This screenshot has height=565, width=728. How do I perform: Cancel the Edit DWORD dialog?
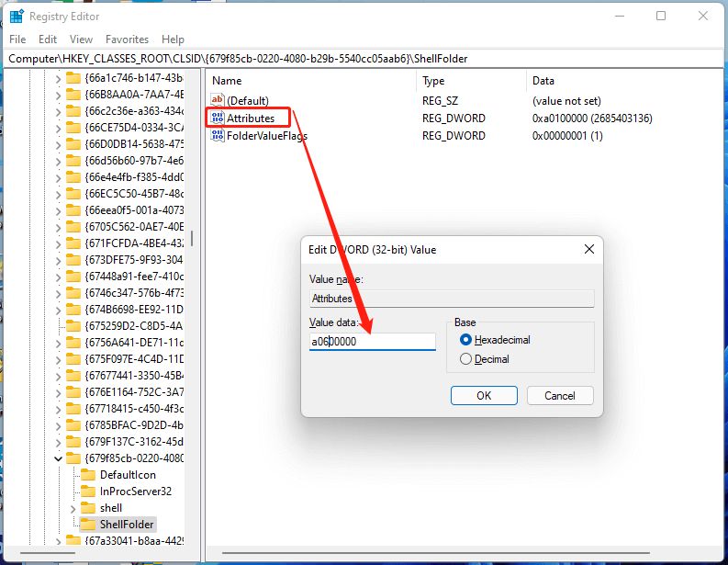(x=560, y=395)
